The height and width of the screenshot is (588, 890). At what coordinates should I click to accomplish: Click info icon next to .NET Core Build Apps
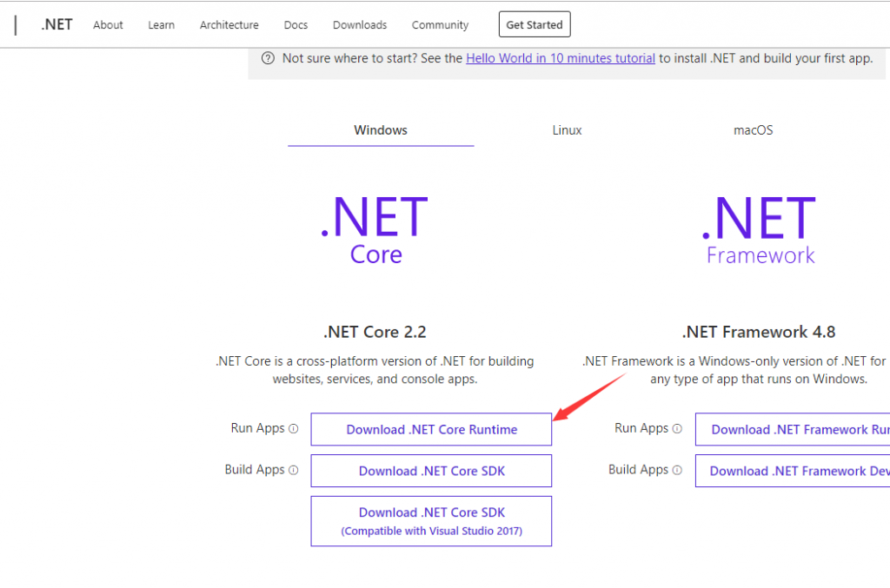pyautogui.click(x=294, y=470)
